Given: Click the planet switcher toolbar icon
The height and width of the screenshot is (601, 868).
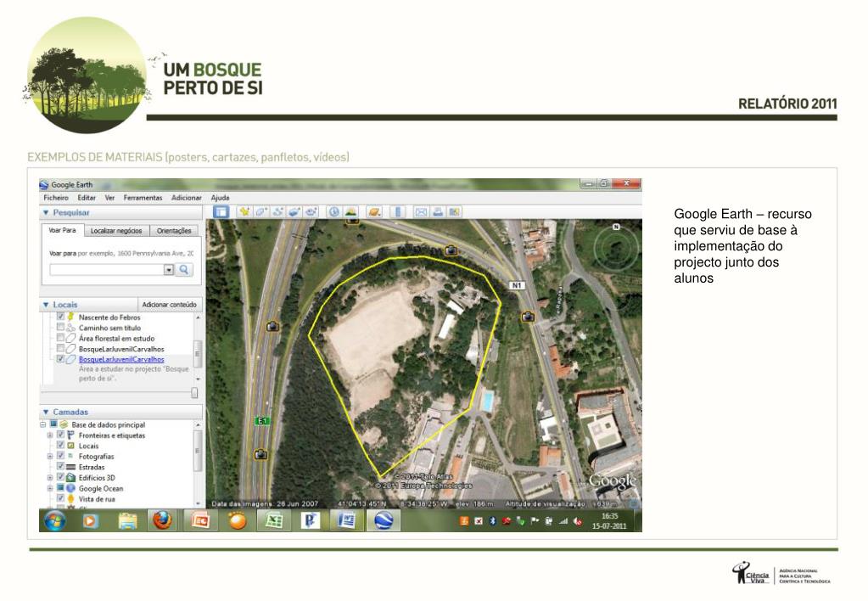Looking at the screenshot, I should 374,212.
